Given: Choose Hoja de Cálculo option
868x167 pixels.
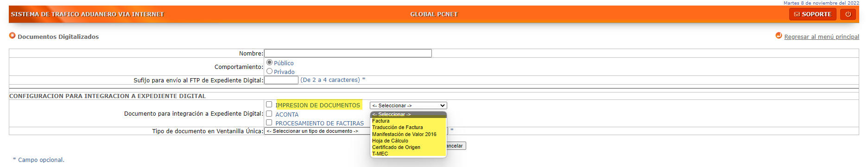Looking at the screenshot, I should click(x=408, y=141).
